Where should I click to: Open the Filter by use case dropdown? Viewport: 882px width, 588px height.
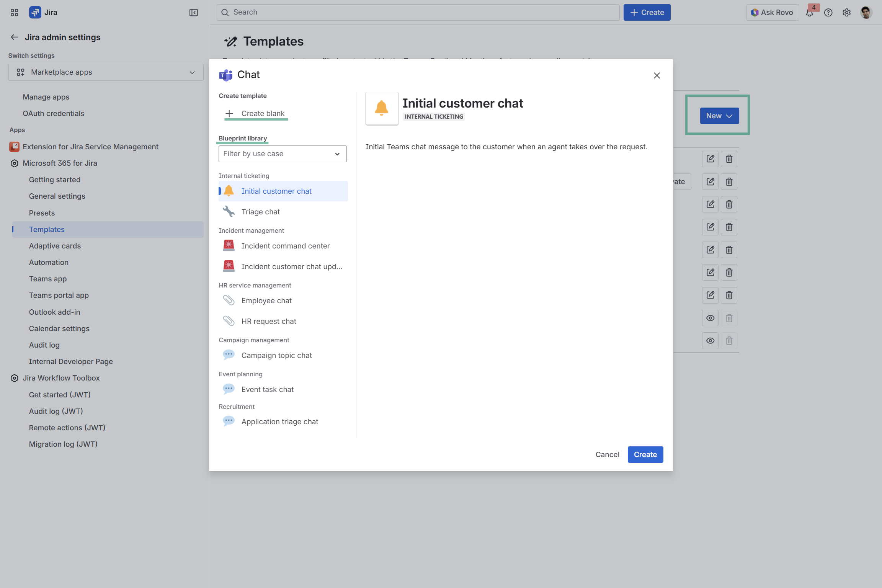283,154
